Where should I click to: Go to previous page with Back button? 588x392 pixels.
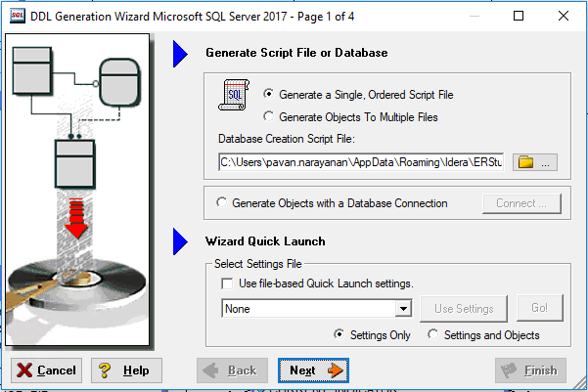click(x=232, y=370)
